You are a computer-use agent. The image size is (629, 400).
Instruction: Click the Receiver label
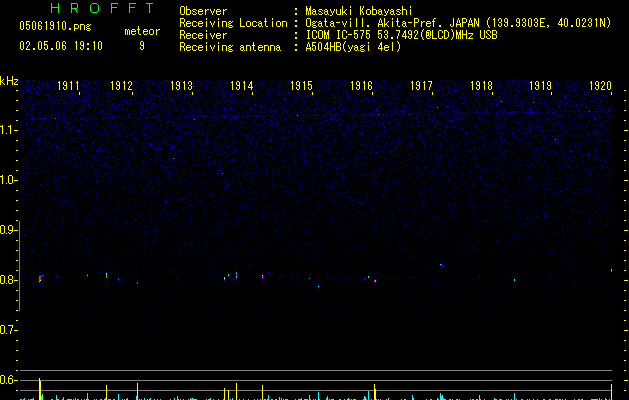203,35
